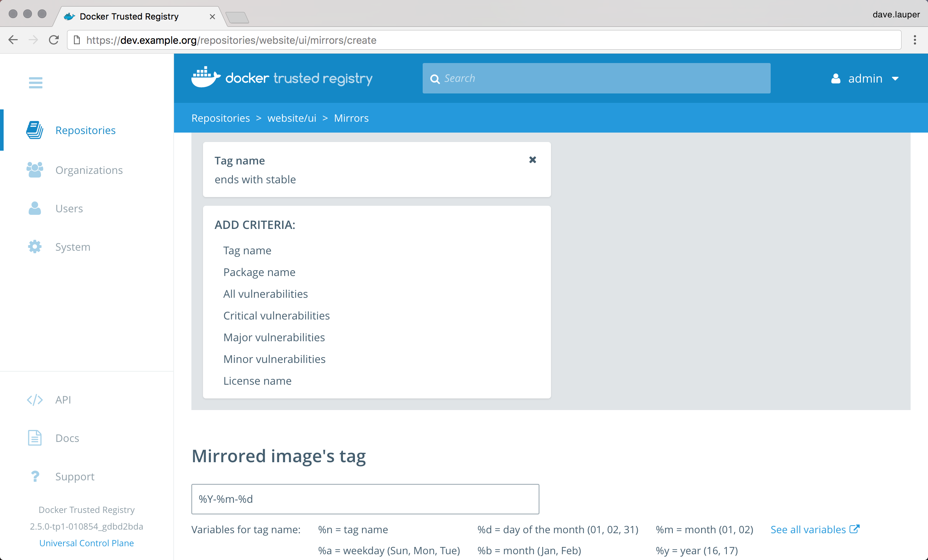Add Package name criteria
The width and height of the screenshot is (928, 560).
click(x=259, y=272)
